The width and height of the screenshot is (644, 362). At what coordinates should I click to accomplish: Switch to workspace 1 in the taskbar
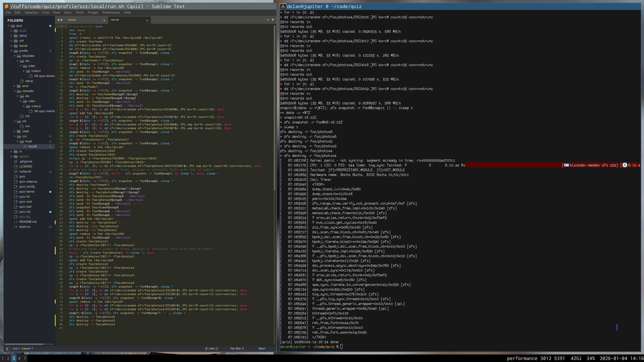[x=3, y=358]
